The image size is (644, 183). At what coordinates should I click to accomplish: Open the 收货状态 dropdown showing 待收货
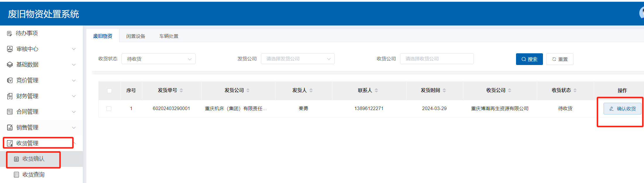pos(158,59)
